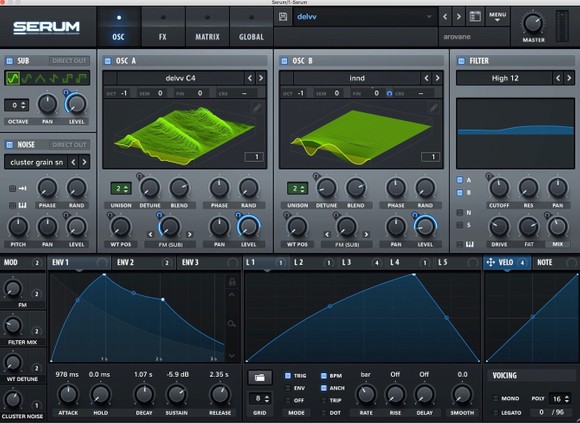Open OSC B wavetable selector innd

click(x=357, y=78)
